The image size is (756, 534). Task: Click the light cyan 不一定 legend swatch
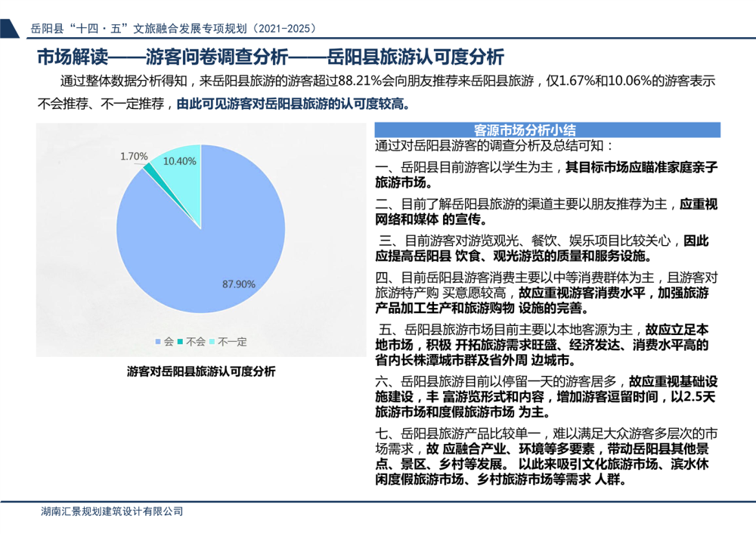[x=212, y=342]
